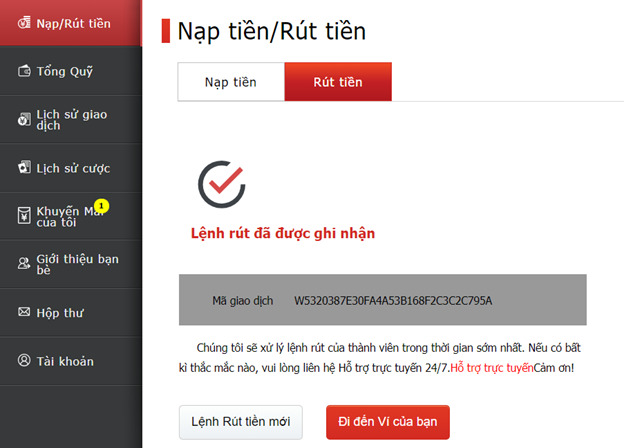Click the Giới thiệu bạn bè people icon

point(24,263)
